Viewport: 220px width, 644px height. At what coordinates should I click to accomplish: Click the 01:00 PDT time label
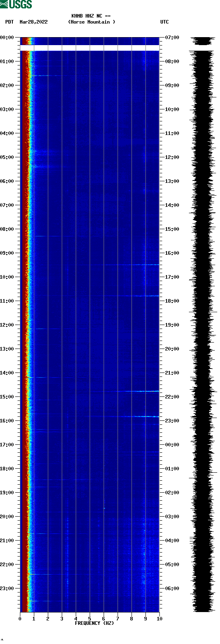click(7, 61)
